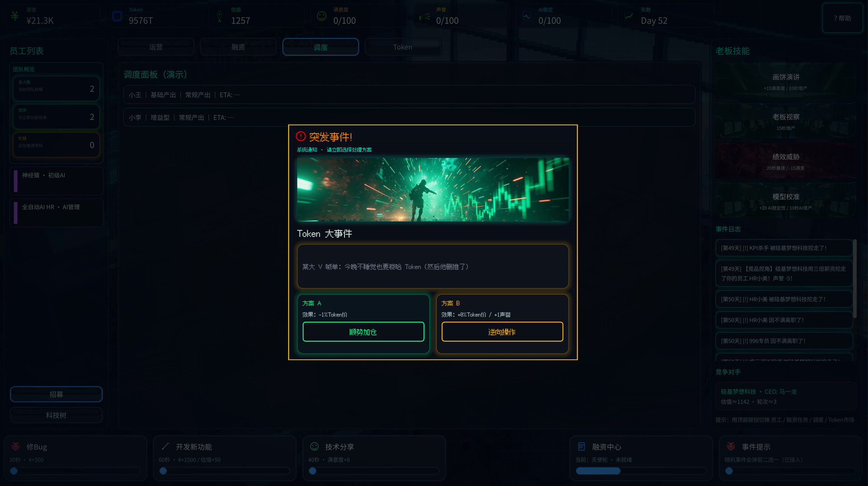Use the 模型校准 boss skill
Screen dimensions: 868x486
pyautogui.click(x=786, y=201)
